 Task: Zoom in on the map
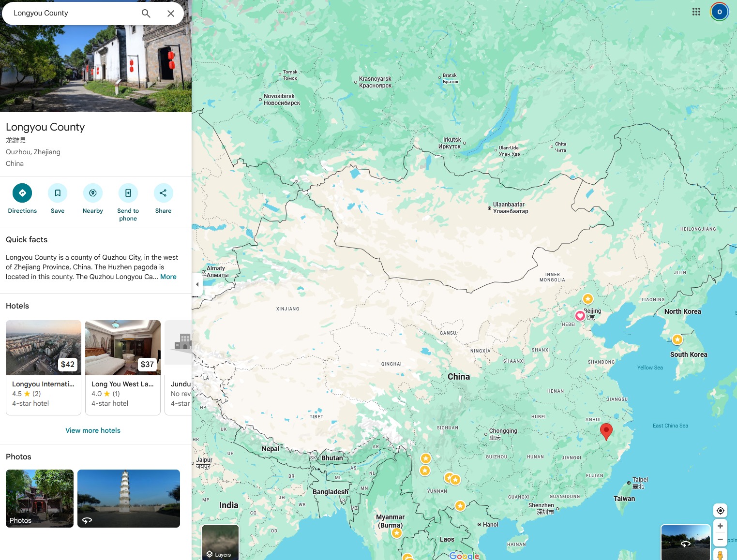(720, 526)
